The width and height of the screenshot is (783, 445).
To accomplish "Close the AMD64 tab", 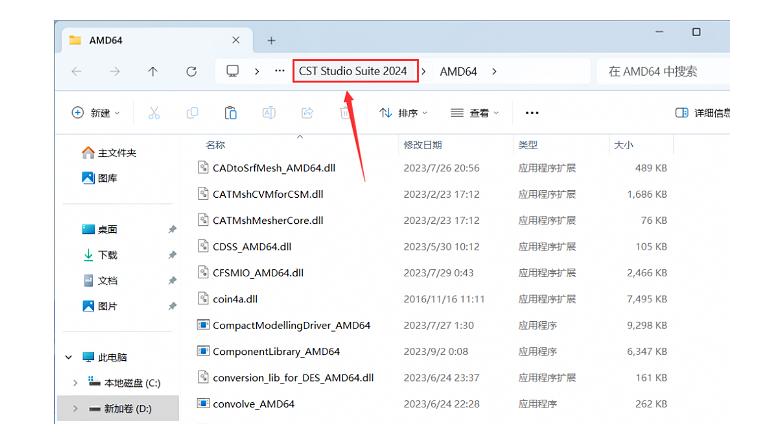I will pos(236,40).
